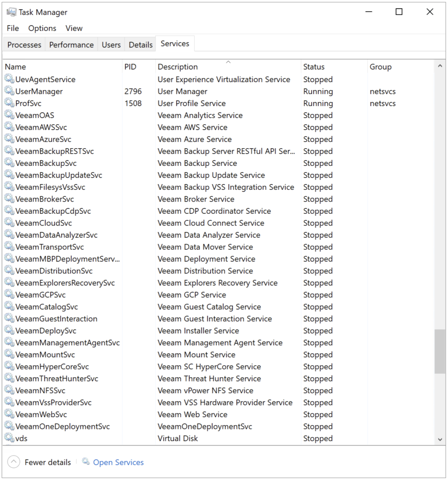Select the vds service icon
This screenshot has width=448, height=480.
(9, 437)
